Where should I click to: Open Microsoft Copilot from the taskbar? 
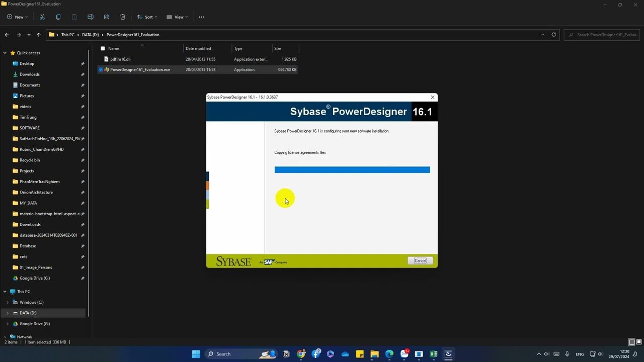coord(331,354)
